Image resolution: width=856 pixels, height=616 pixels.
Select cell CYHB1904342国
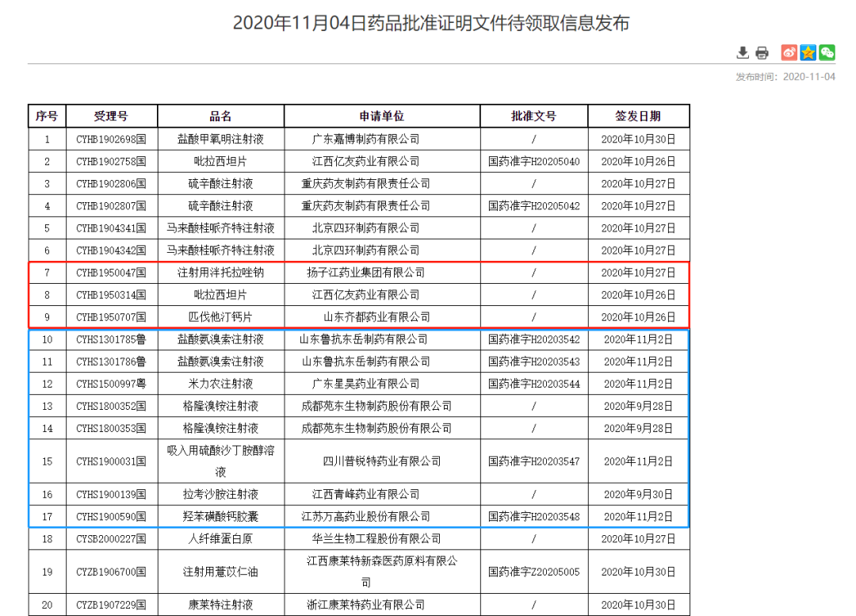coord(112,251)
